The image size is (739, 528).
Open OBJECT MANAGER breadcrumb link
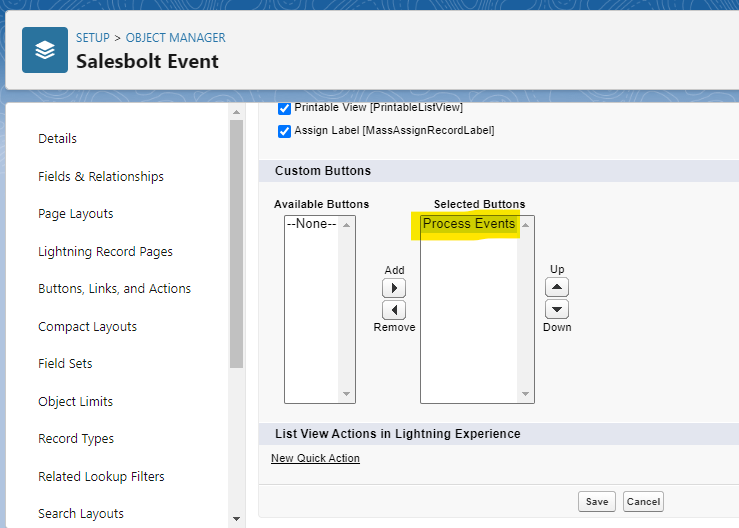175,38
